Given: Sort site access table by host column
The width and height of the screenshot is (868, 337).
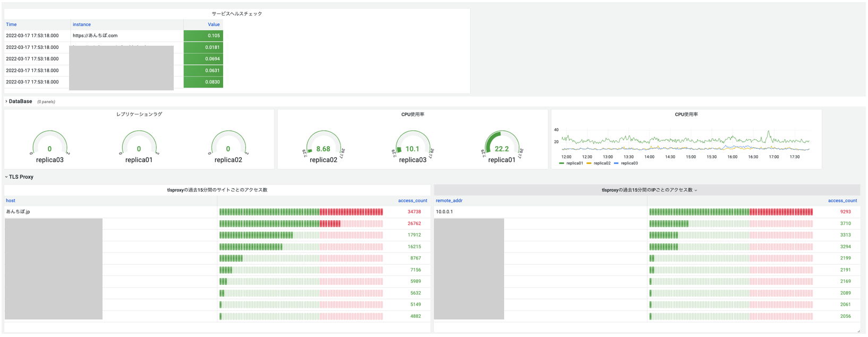Looking at the screenshot, I should tap(11, 200).
